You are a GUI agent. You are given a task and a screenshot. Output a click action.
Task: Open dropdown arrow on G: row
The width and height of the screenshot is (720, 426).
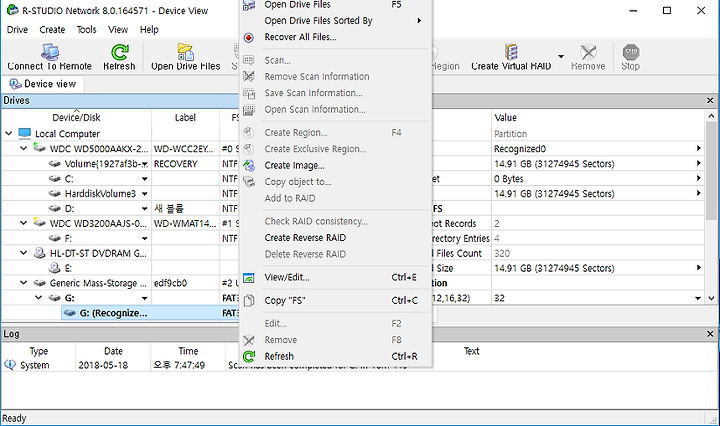click(145, 298)
